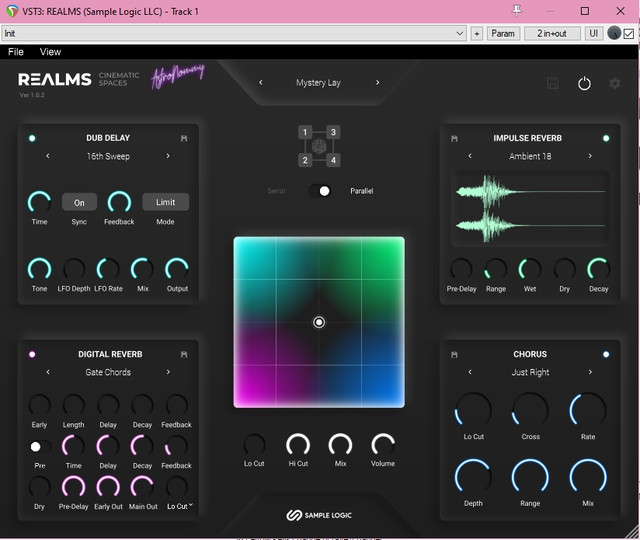Select routing slot 3
The width and height of the screenshot is (640, 540).
pos(333,132)
